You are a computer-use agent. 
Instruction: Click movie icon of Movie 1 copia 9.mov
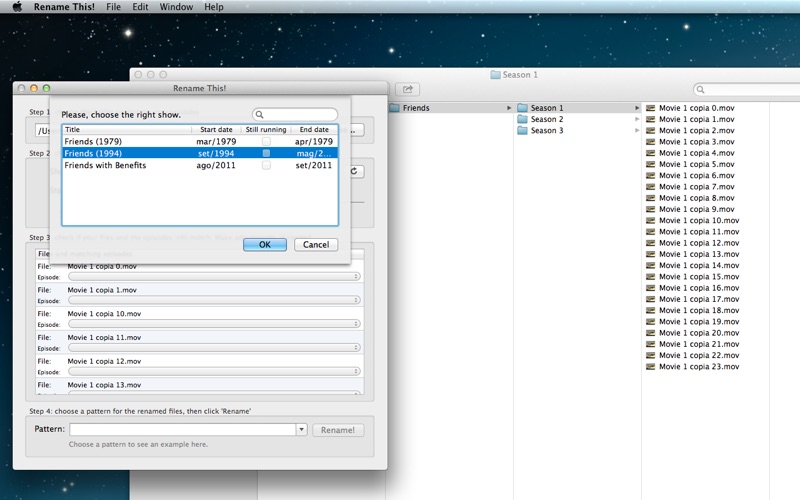tap(651, 209)
